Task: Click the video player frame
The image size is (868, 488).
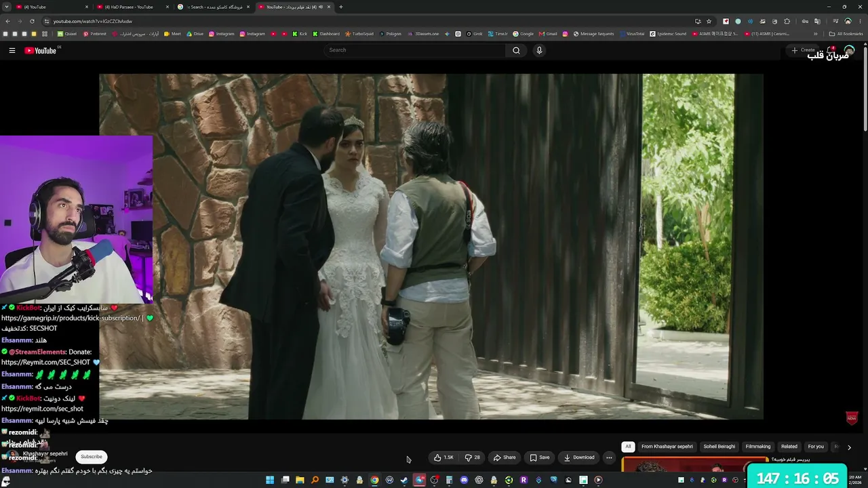Action: [431, 247]
